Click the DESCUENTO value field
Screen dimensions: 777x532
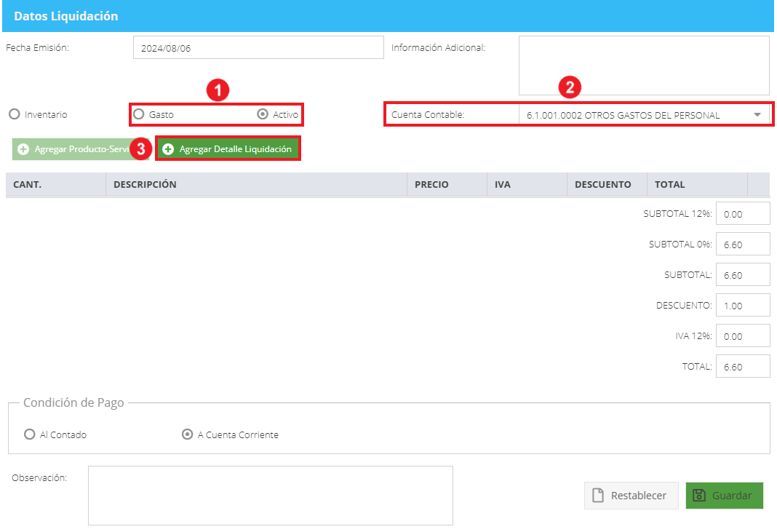[x=743, y=306]
